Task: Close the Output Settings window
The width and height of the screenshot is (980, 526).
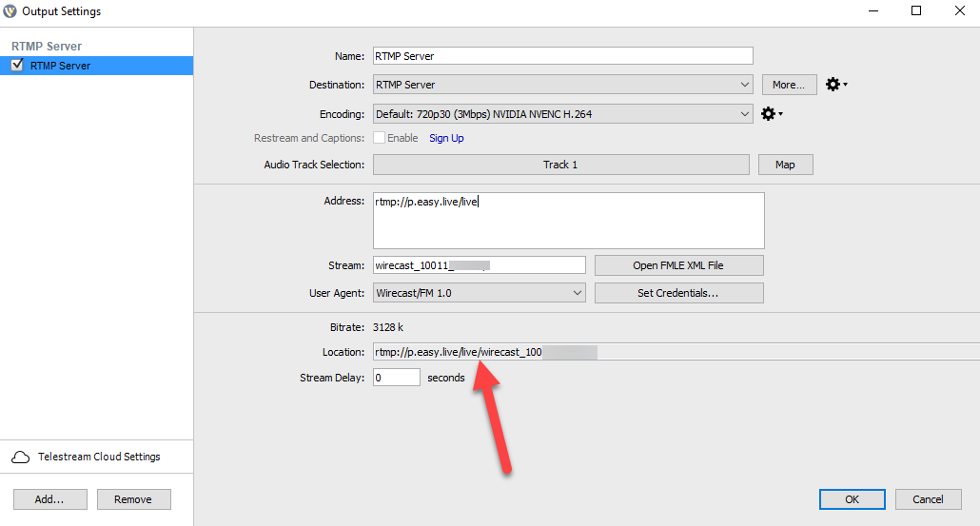Action: tap(959, 10)
